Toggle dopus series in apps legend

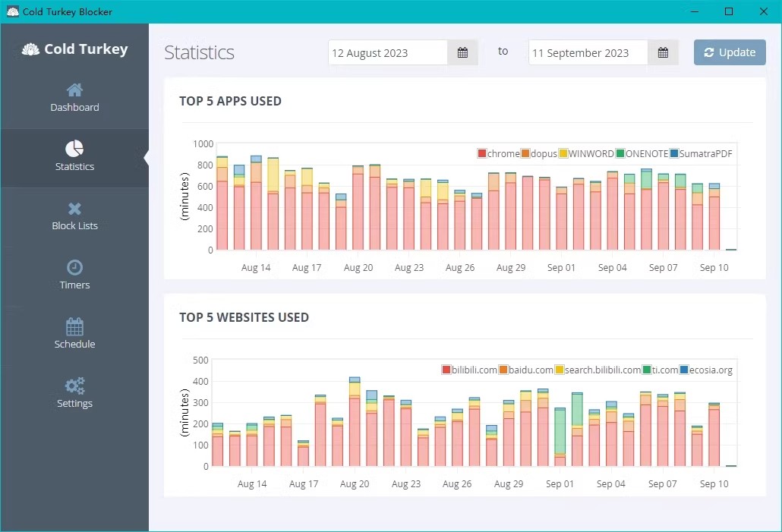(x=538, y=153)
